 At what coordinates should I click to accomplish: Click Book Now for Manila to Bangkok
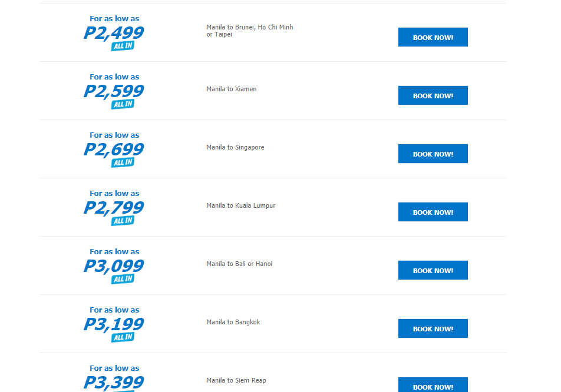point(433,328)
